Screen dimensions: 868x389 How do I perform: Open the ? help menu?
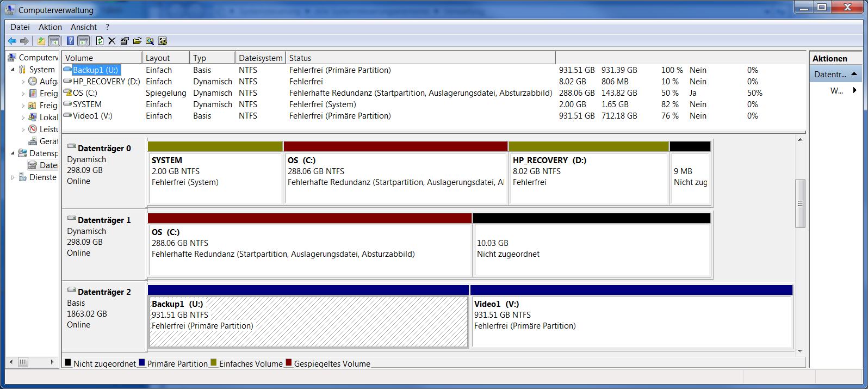107,27
